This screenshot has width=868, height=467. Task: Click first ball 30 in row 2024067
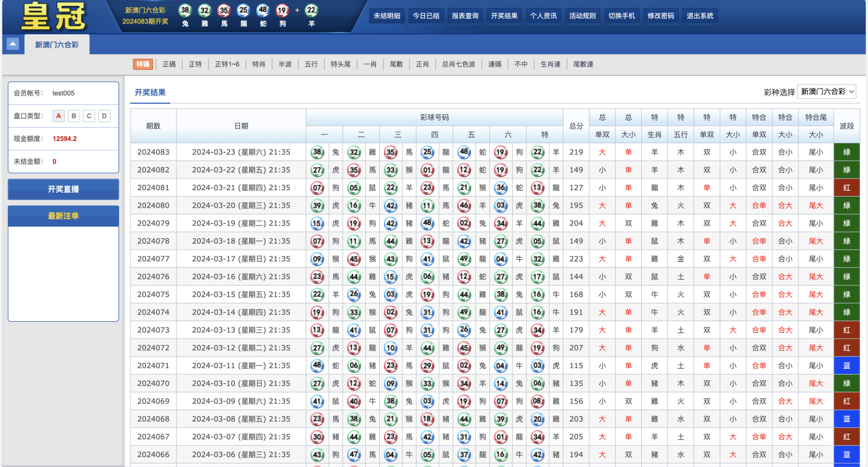317,437
